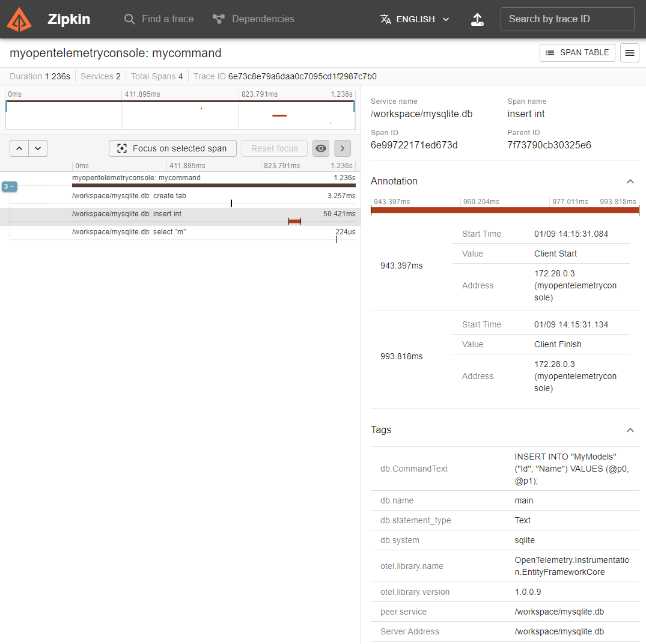The height and width of the screenshot is (644, 646).
Task: Click the db.system sqlite value
Action: tap(525, 540)
